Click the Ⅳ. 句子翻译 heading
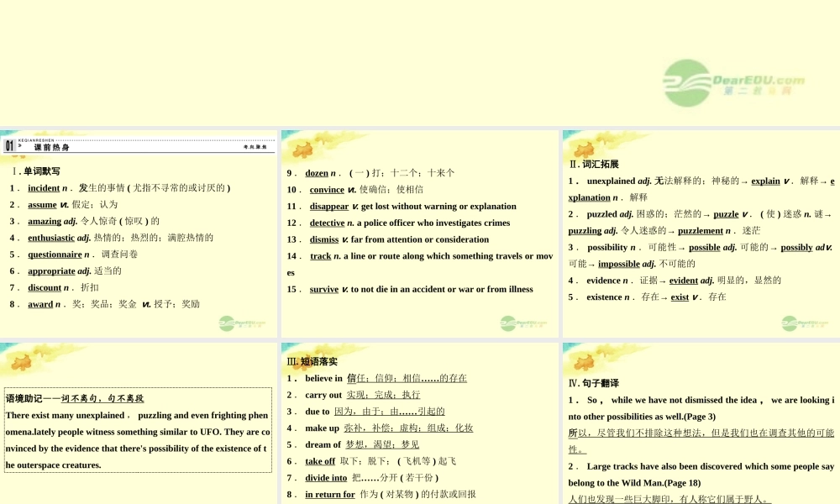This screenshot has width=840, height=504. (594, 383)
